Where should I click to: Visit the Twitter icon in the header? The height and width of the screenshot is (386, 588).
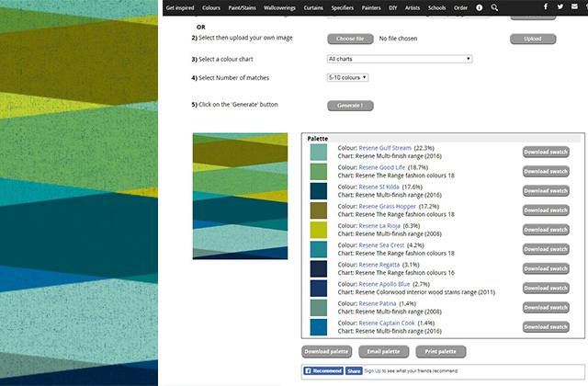(560, 6)
